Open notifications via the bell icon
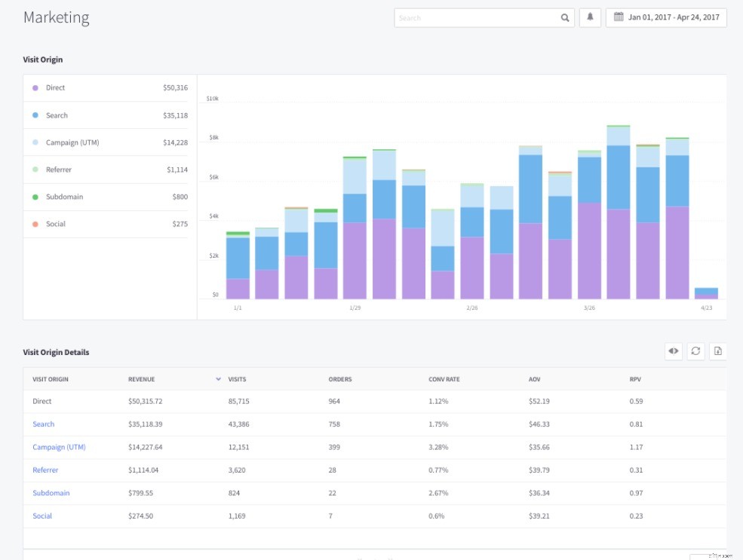743x560 pixels. click(591, 17)
